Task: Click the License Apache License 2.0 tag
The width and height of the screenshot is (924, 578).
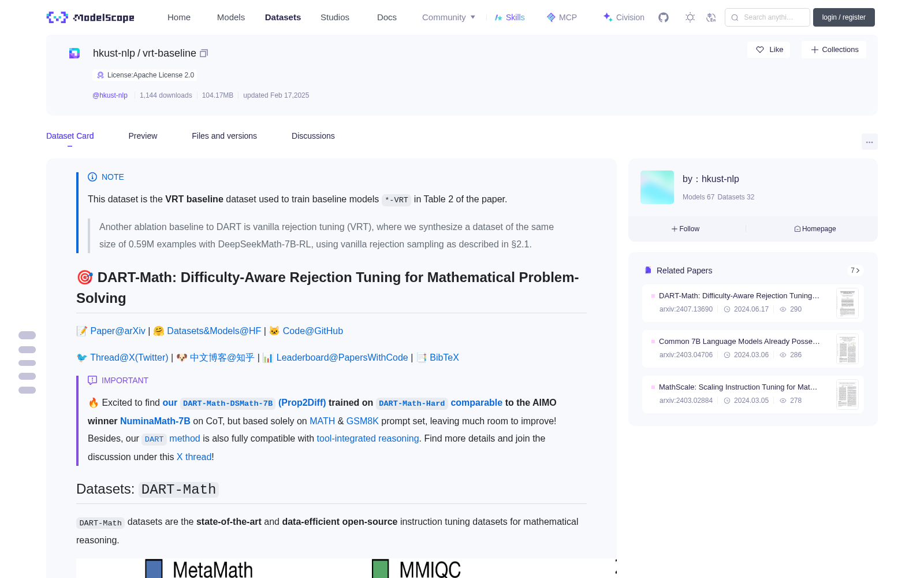Action: coord(145,75)
